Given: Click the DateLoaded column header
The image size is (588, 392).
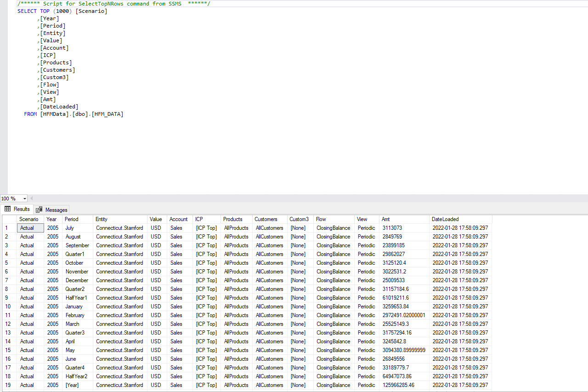Looking at the screenshot, I should [445, 219].
